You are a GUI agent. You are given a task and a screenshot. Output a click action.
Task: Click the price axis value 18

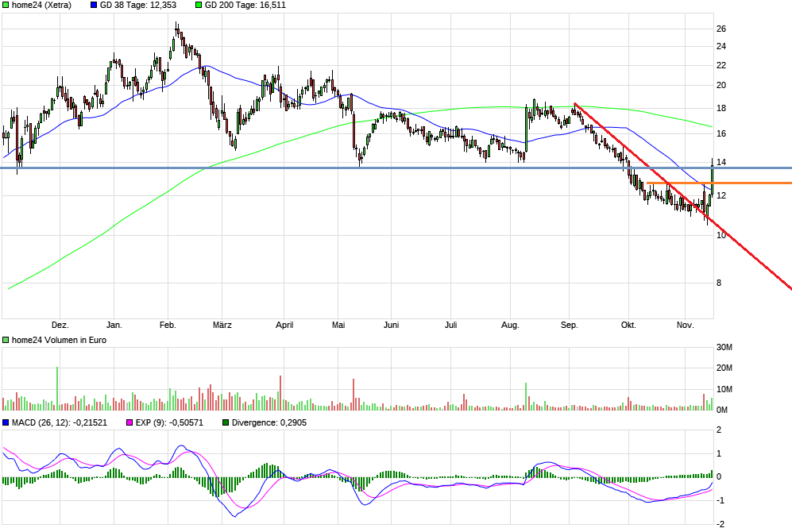pyautogui.click(x=721, y=109)
